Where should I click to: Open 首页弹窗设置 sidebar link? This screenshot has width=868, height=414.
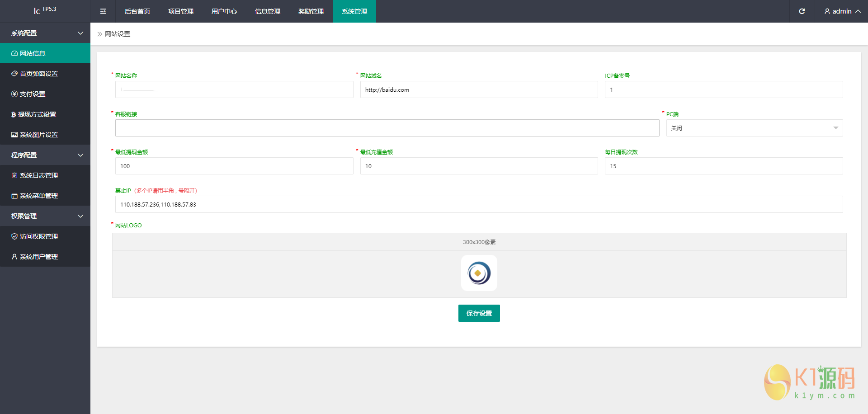tap(45, 74)
